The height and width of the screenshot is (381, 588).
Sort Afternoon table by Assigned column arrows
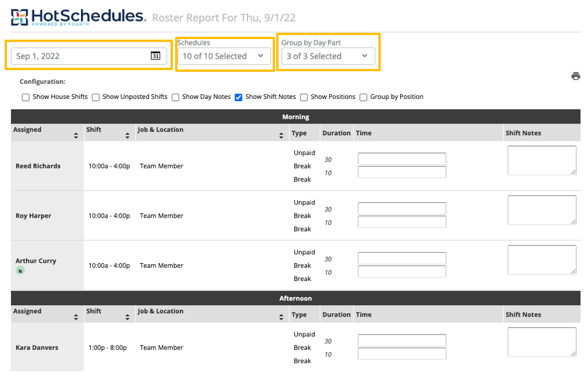pyautogui.click(x=76, y=317)
